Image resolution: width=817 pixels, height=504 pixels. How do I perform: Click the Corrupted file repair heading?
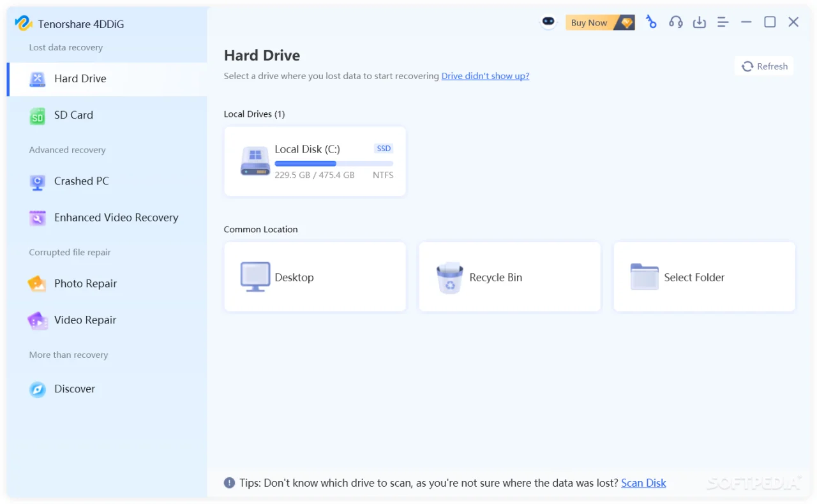point(70,253)
